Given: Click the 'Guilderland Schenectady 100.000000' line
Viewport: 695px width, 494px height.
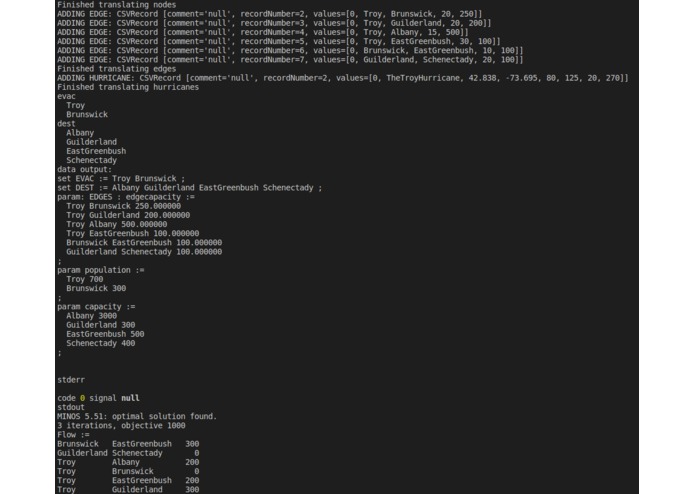Looking at the screenshot, I should coord(144,252).
